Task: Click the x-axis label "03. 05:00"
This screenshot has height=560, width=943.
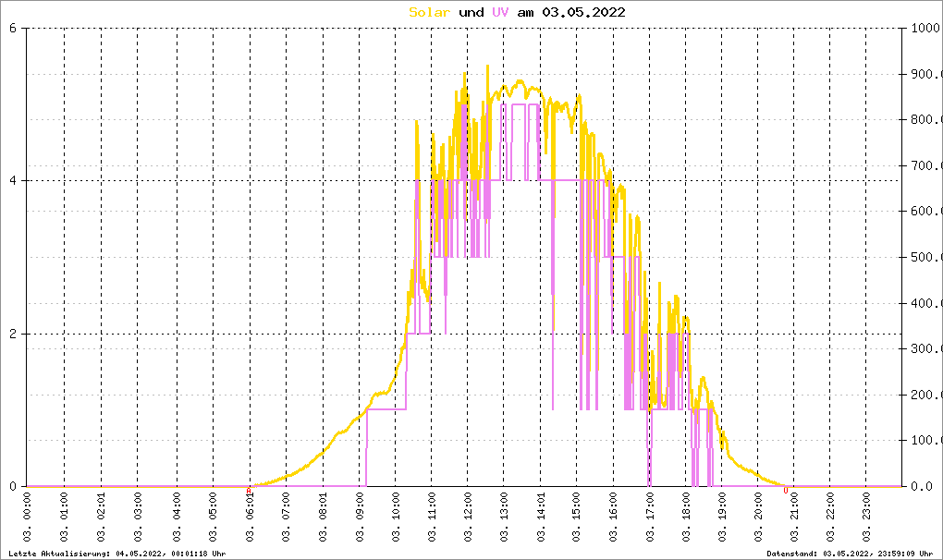Action: tap(213, 517)
